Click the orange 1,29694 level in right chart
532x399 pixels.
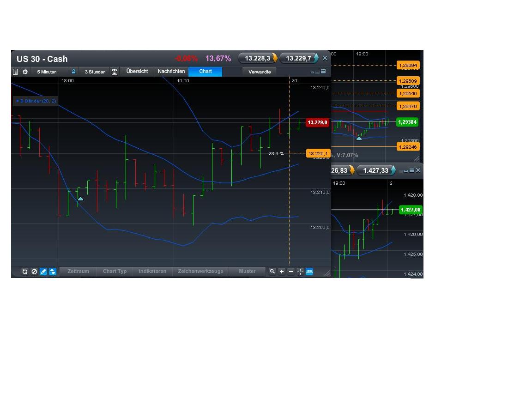[408, 65]
